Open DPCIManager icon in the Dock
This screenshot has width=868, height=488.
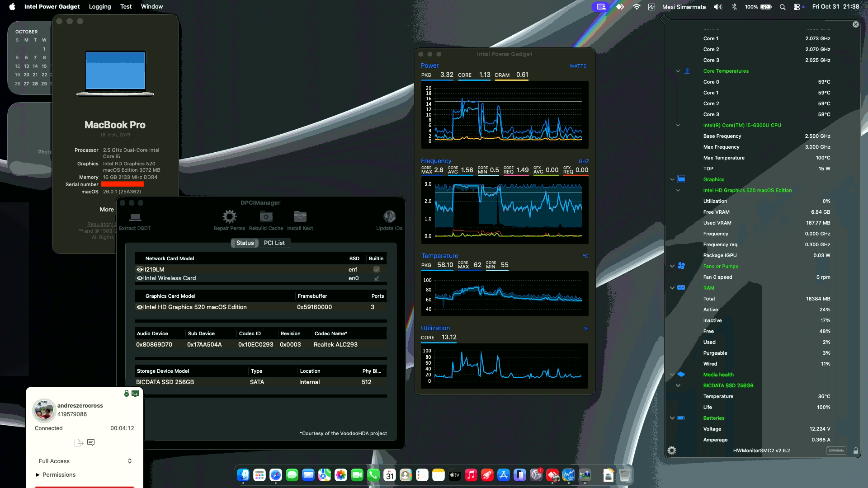tap(585, 475)
